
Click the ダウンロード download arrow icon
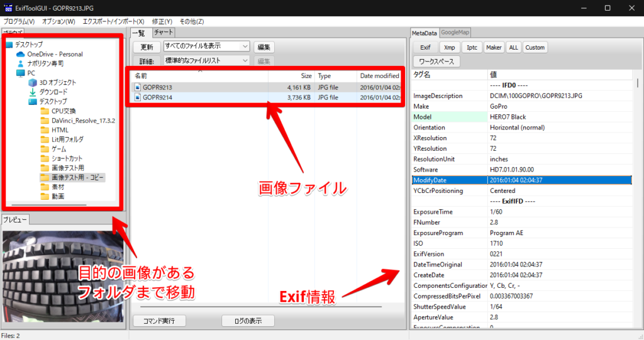point(32,92)
